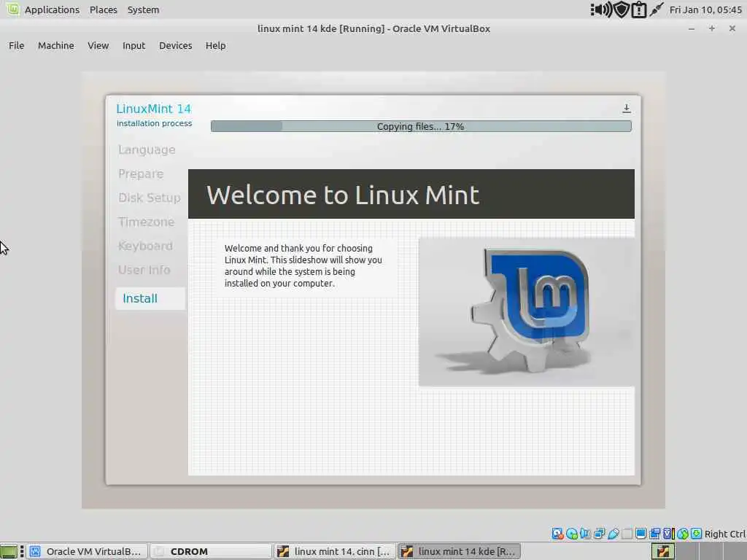Switch to Oracle VM VirtualBox taskbar window
747x560 pixels.
pos(88,551)
